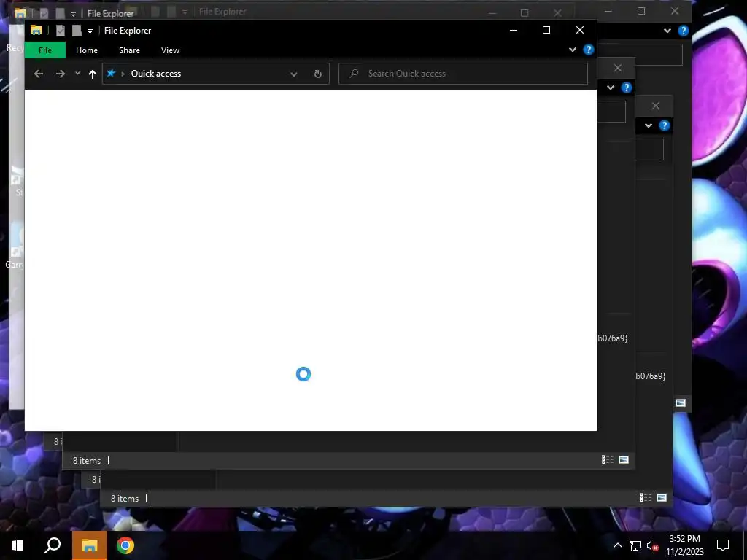Image resolution: width=747 pixels, height=560 pixels.
Task: Close the front File Explorer window
Action: click(x=580, y=30)
